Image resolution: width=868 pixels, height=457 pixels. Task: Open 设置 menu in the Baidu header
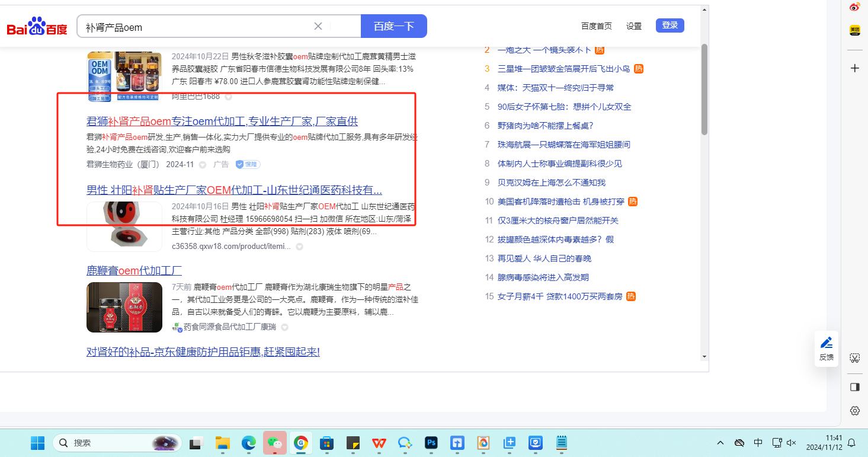pyautogui.click(x=634, y=26)
